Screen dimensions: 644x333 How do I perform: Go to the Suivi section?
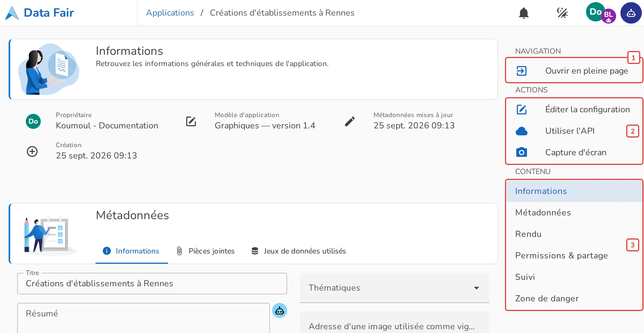574,277
